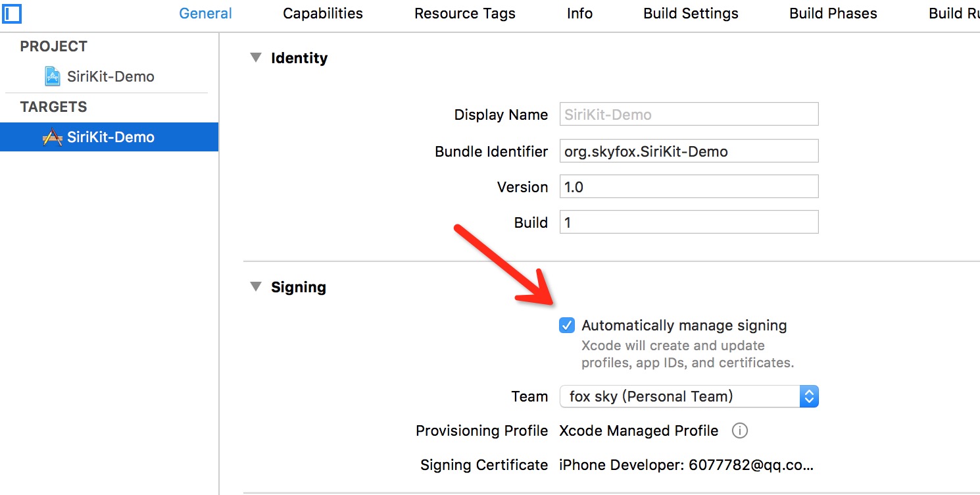Click the PROJECT section header

54,47
